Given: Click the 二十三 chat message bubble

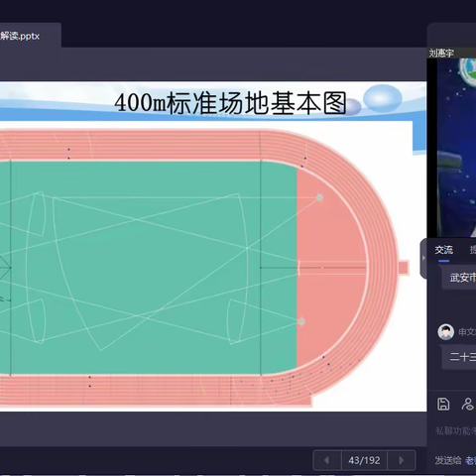Looking at the screenshot, I should pos(459,357).
